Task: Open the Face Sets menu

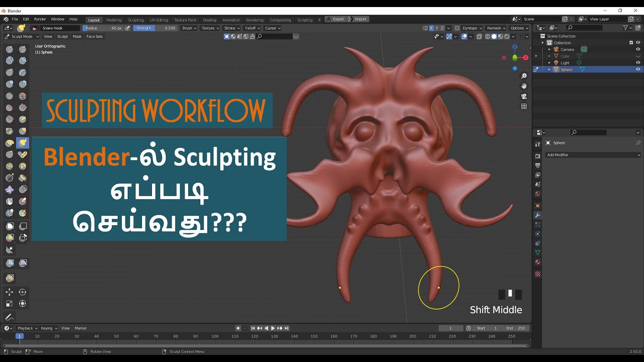Action: pyautogui.click(x=94, y=37)
